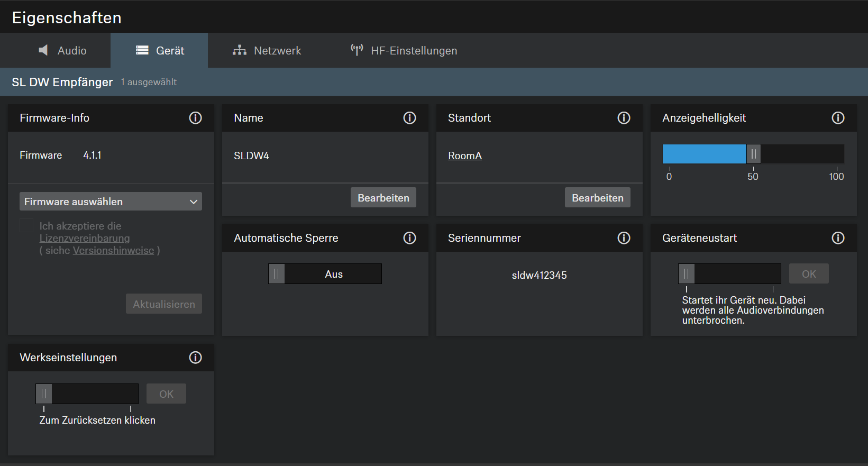Show info for Seriennummer
Image resolution: width=868 pixels, height=466 pixels.
[x=624, y=238]
